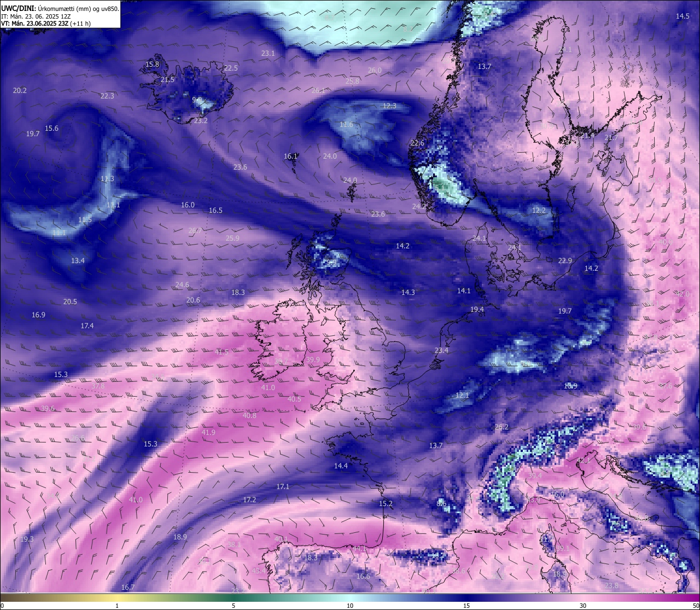Click the 25.8 map value

pos(353,82)
